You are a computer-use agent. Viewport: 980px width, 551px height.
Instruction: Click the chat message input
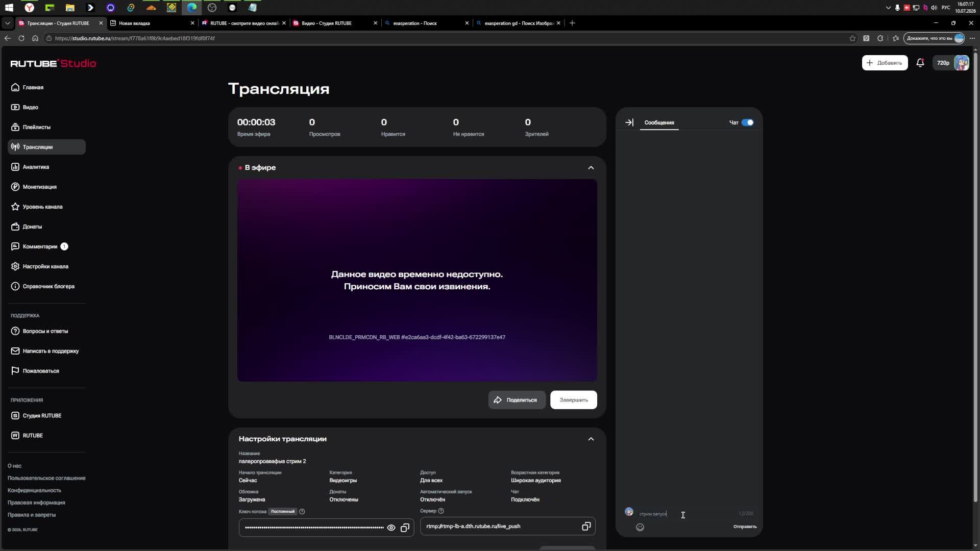coord(687,514)
